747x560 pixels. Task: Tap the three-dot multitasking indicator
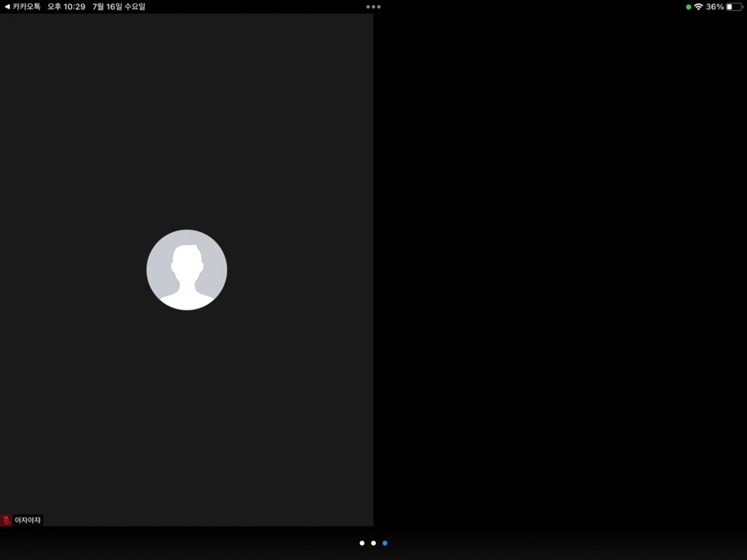(x=373, y=7)
